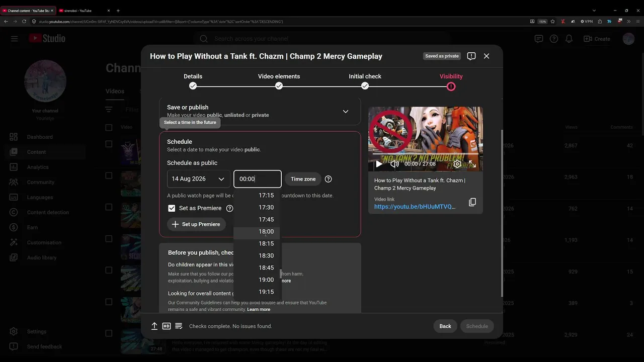The image size is (644, 362).
Task: Select 17:15 from the time list
Action: 258,195
